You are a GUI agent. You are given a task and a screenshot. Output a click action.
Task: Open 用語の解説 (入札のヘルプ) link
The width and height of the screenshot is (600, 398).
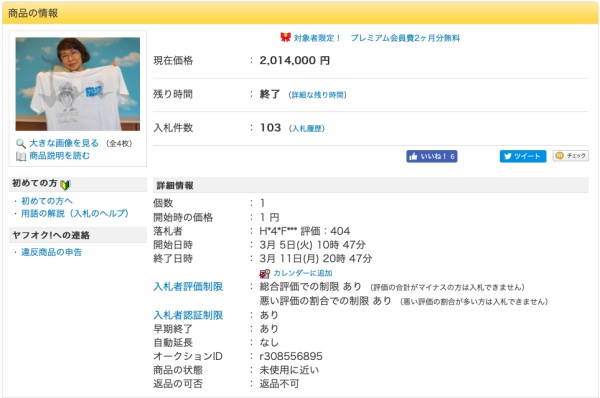pyautogui.click(x=75, y=214)
